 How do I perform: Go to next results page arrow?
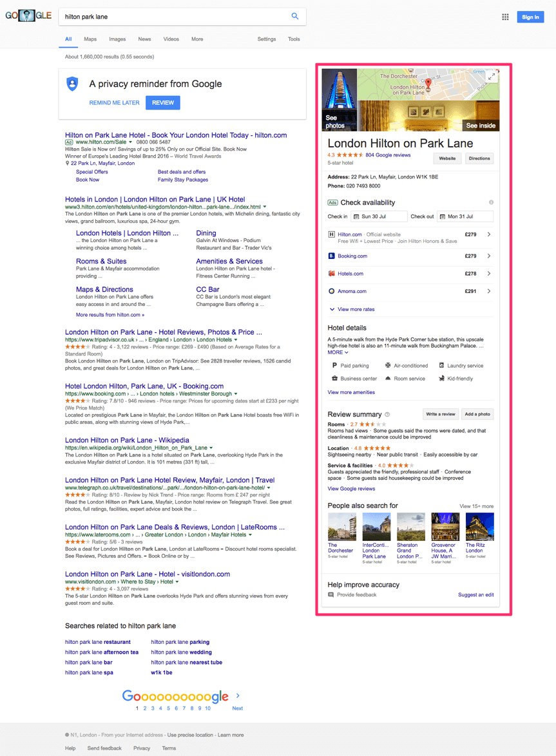(x=238, y=695)
